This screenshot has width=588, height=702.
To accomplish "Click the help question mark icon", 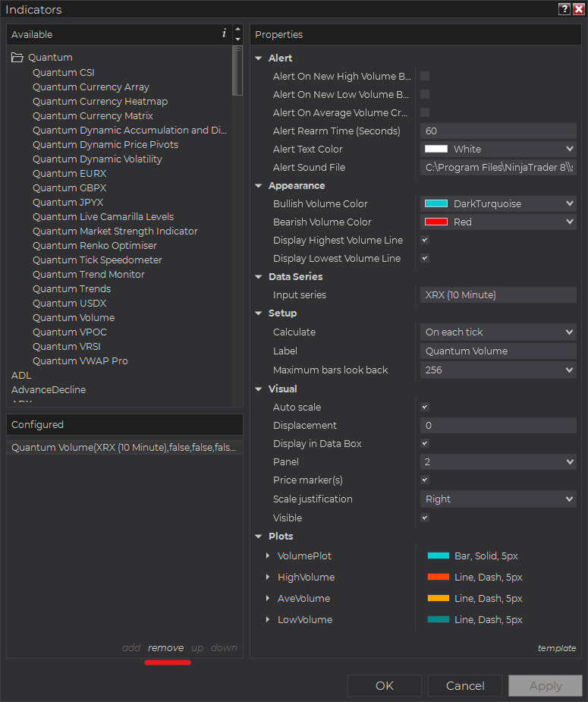I will [x=564, y=9].
